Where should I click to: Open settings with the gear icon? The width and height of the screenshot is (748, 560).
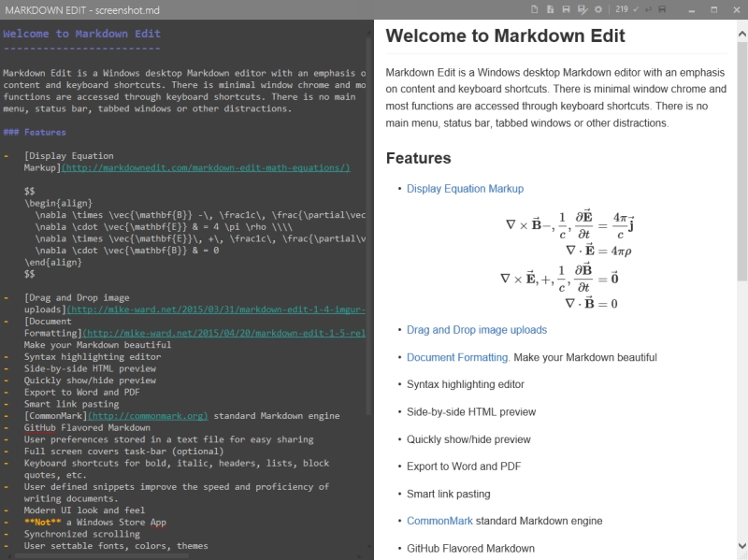coord(598,9)
